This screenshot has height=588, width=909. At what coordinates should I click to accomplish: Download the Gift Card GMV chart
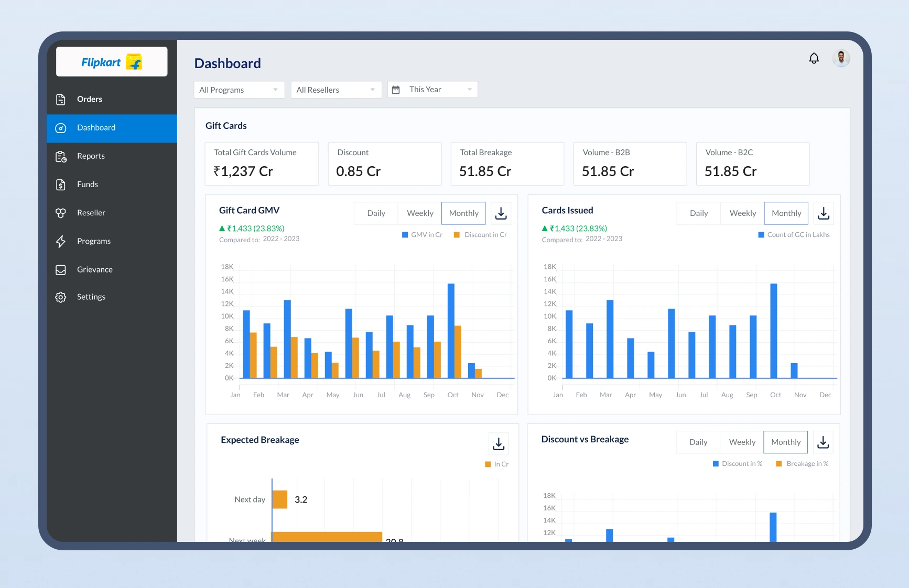(501, 213)
